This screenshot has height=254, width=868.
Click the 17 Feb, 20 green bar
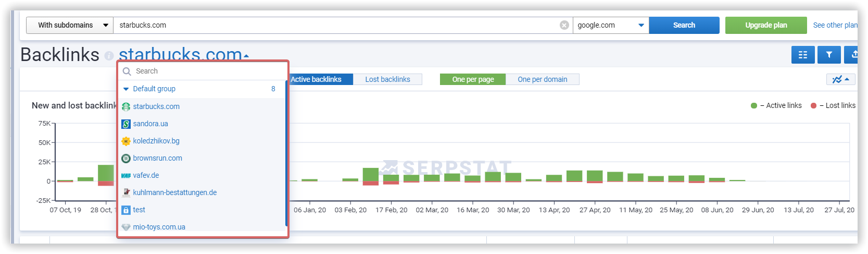391,178
